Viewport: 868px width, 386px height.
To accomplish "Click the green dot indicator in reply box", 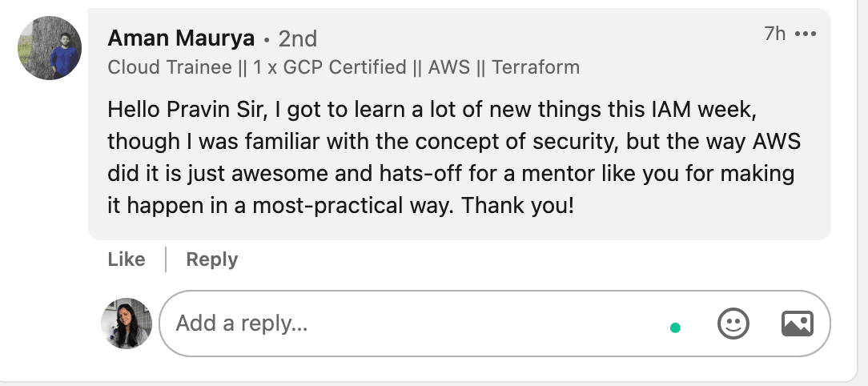I will click(x=675, y=327).
